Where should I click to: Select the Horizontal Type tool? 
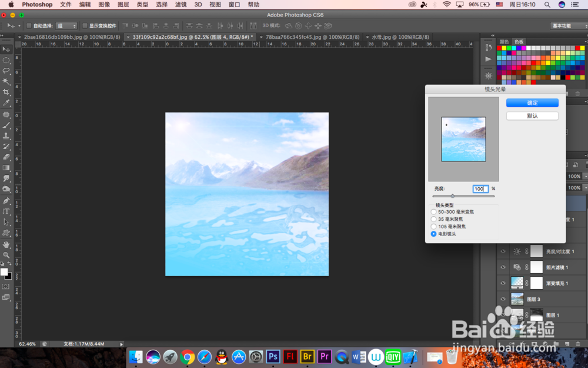tap(6, 211)
